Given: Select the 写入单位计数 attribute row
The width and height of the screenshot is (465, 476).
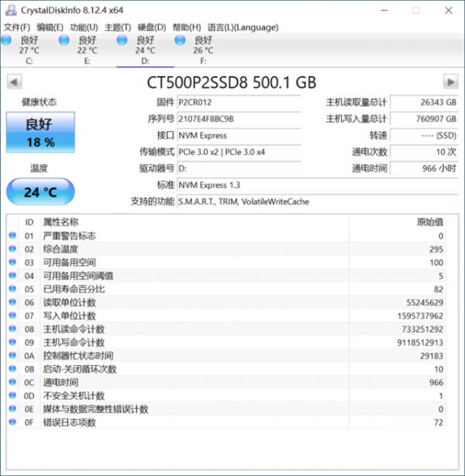Looking at the screenshot, I should (226, 316).
